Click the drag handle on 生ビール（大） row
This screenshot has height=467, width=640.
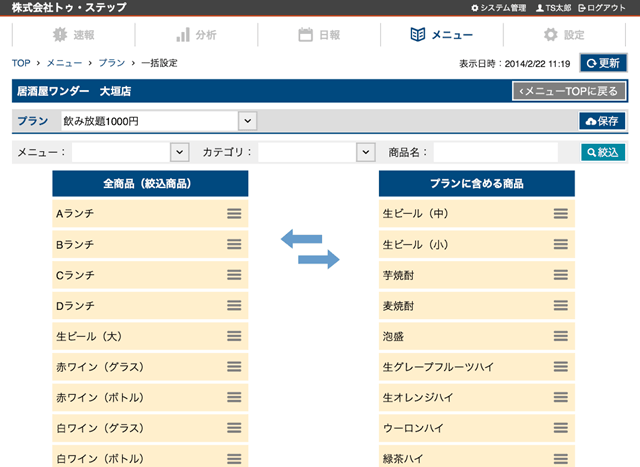coord(234,336)
